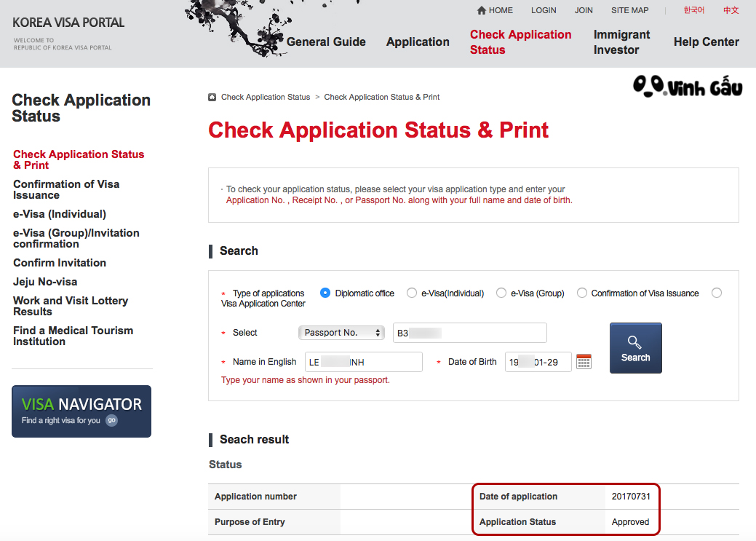The image size is (756, 541).
Task: Open the calendar date picker icon
Action: pyautogui.click(x=584, y=361)
